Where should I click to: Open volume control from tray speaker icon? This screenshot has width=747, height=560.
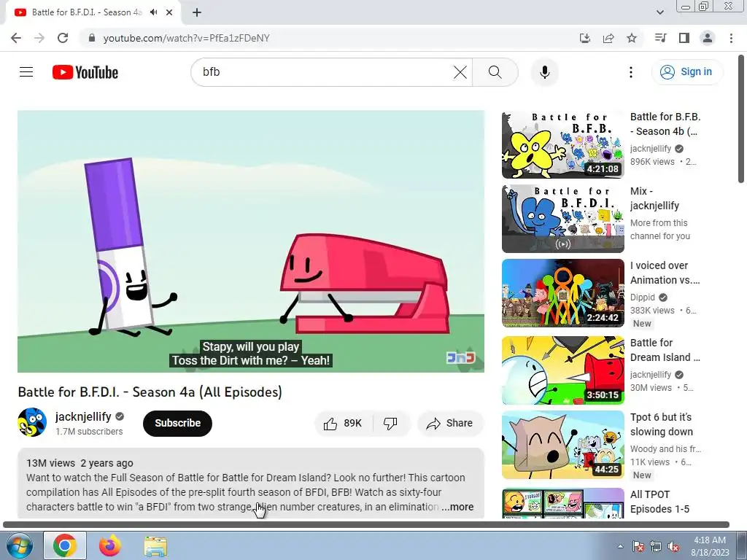click(x=673, y=546)
